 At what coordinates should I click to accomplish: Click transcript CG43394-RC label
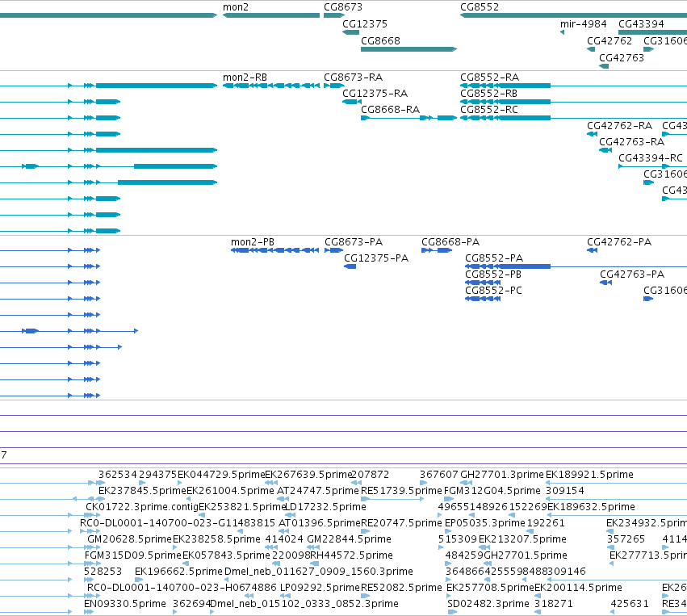(651, 157)
